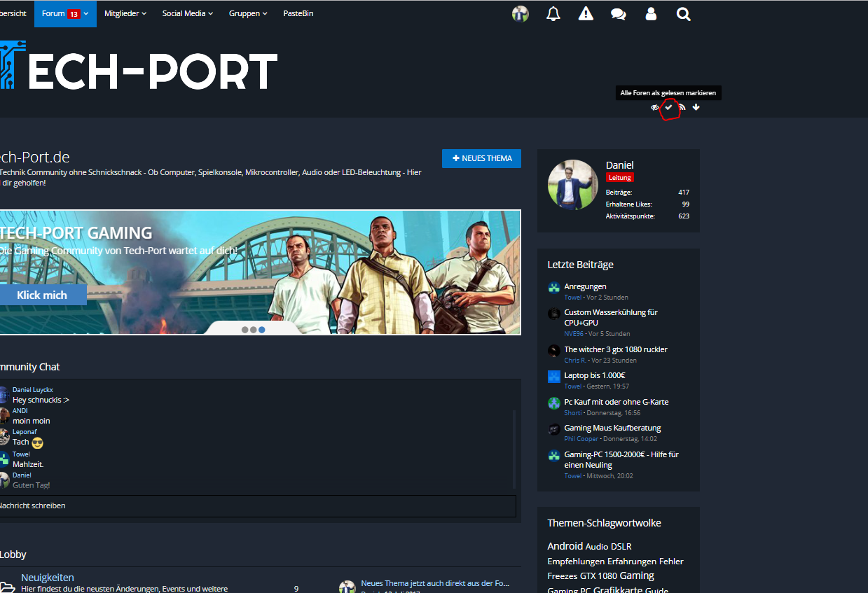Expand the Social Media dropdown menu
This screenshot has height=593, width=868.
pyautogui.click(x=187, y=13)
